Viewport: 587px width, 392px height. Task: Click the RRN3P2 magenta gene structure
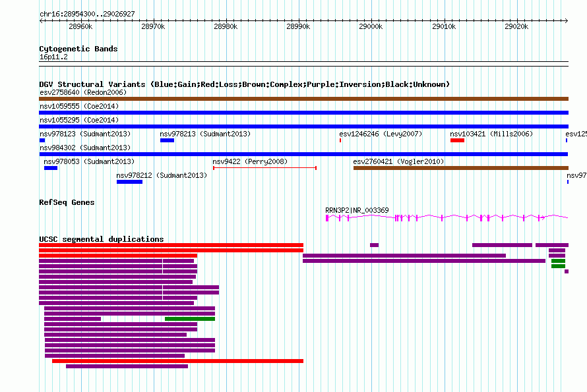[447, 217]
